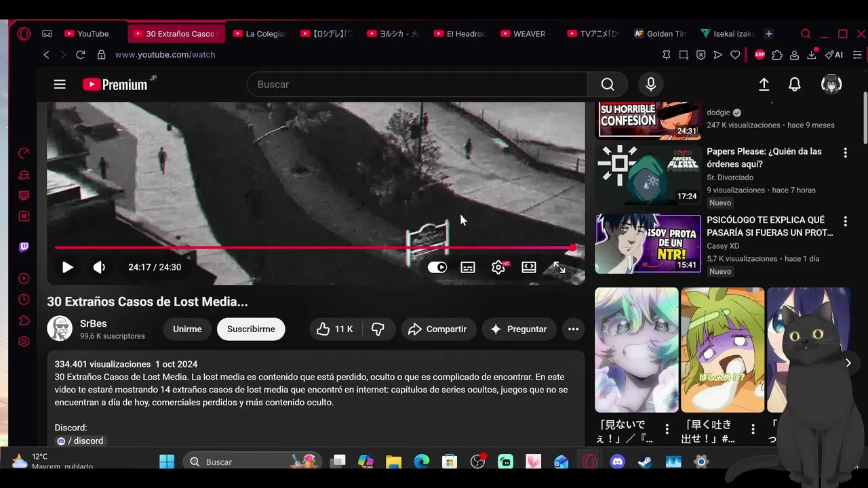868x488 pixels.
Task: Focus the YouTube Buscar search field
Action: 417,84
